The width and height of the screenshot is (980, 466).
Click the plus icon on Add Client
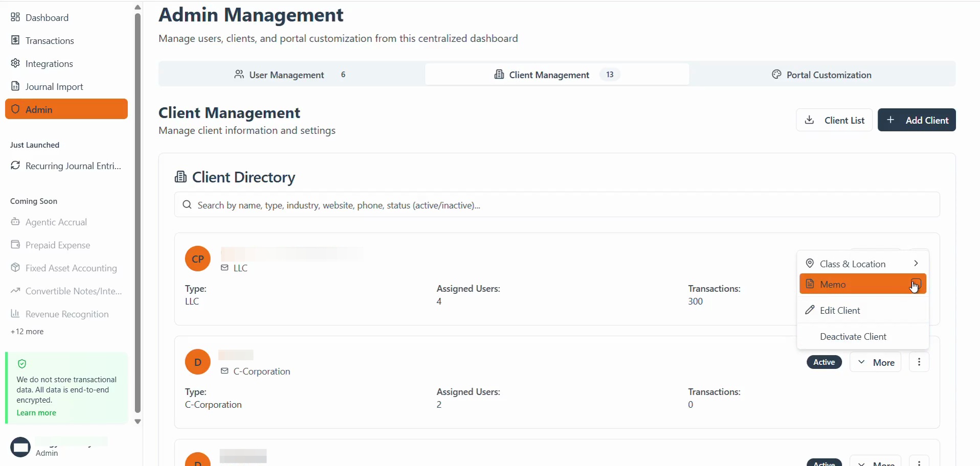(x=890, y=120)
